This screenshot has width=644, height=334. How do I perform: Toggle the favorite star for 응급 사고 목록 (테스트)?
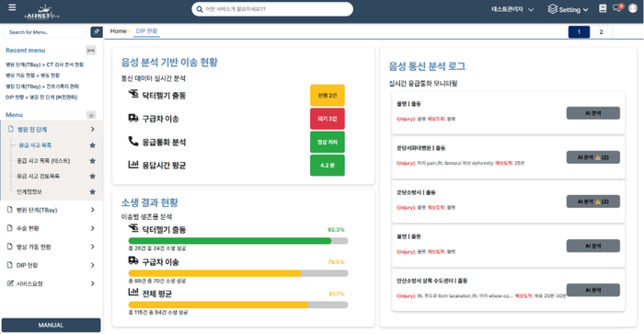click(92, 161)
